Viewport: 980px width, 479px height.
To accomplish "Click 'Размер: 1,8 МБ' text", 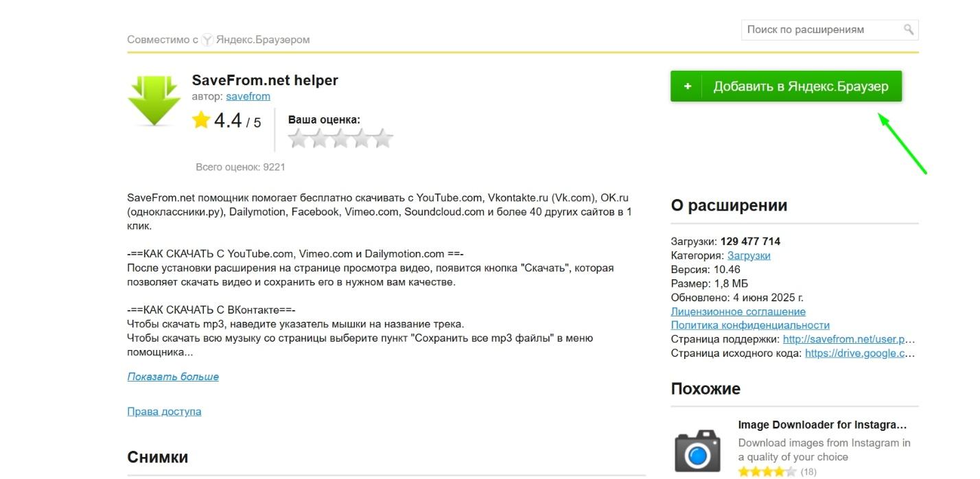I will [709, 283].
